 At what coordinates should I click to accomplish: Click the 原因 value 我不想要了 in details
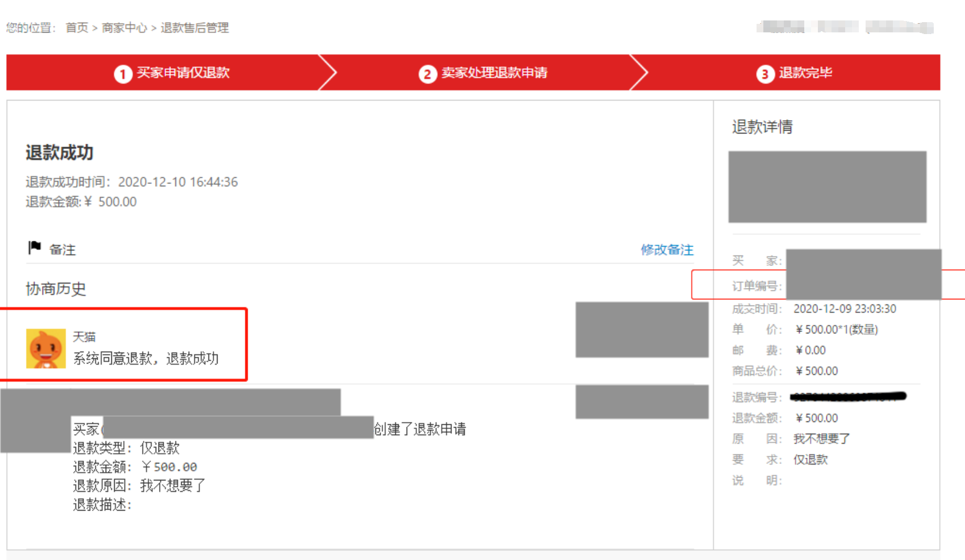pos(821,439)
